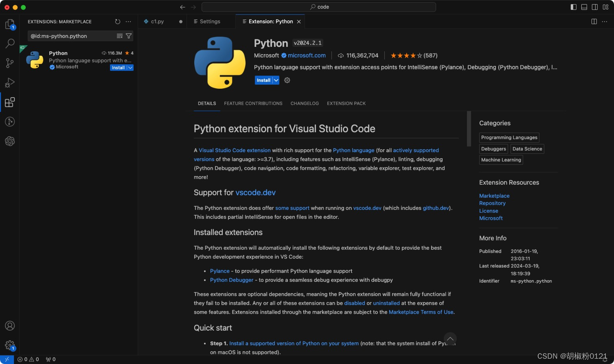The width and height of the screenshot is (614, 364).
Task: Toggle the secondary side bar layout icon
Action: [x=594, y=7]
